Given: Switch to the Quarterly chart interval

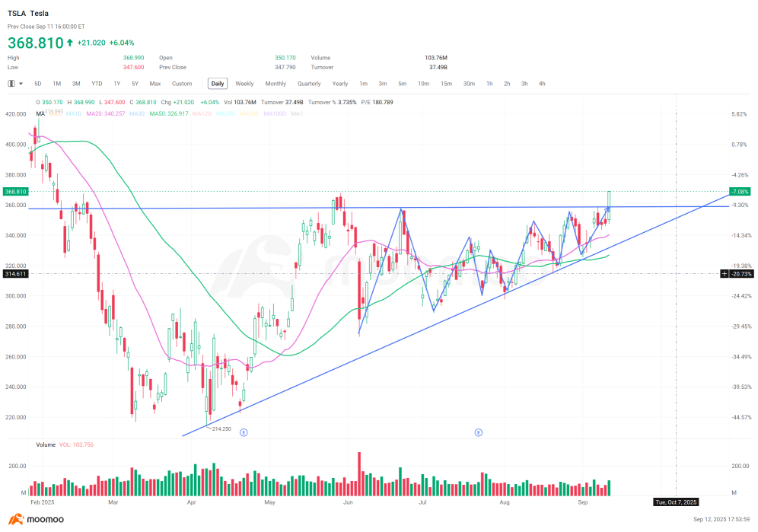Looking at the screenshot, I should [309, 84].
